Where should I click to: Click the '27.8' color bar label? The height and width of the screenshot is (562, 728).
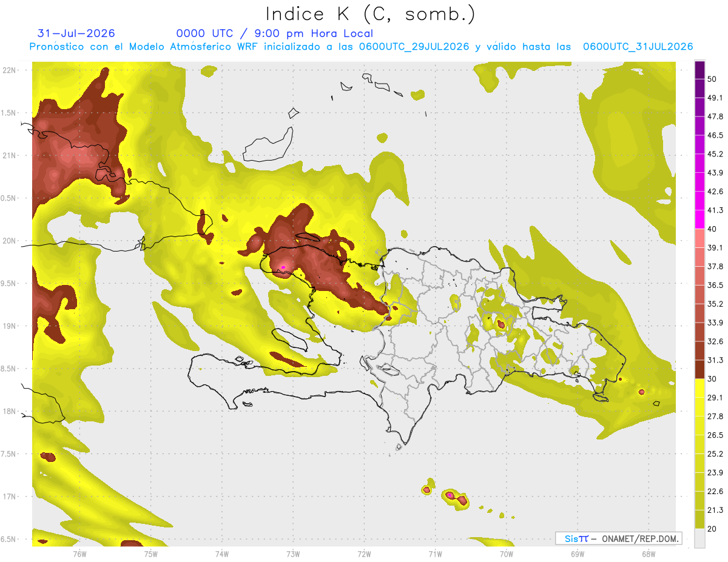pos(715,416)
